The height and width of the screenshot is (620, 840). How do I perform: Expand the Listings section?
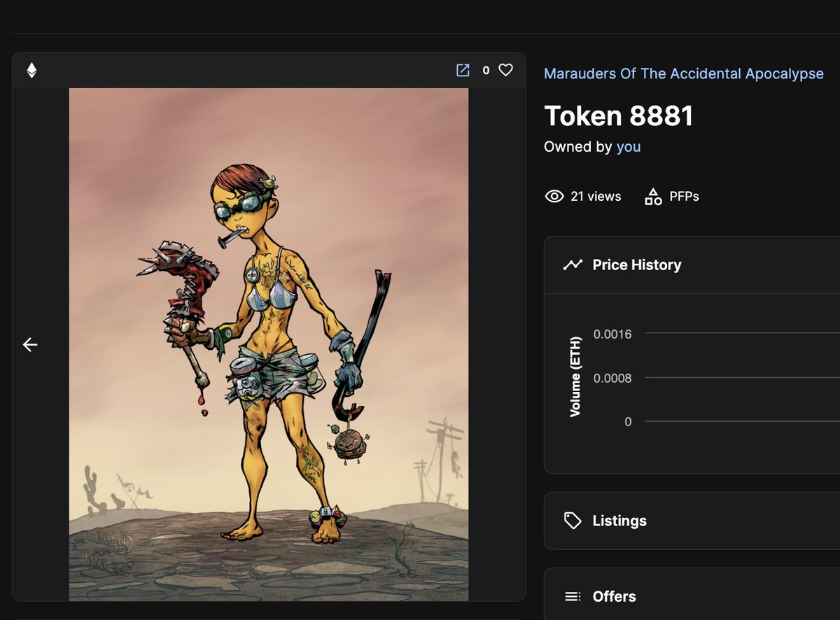pos(692,521)
